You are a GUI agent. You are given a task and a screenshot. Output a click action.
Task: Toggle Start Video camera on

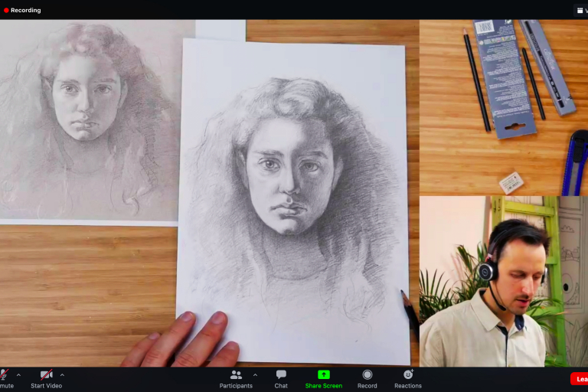(46, 374)
